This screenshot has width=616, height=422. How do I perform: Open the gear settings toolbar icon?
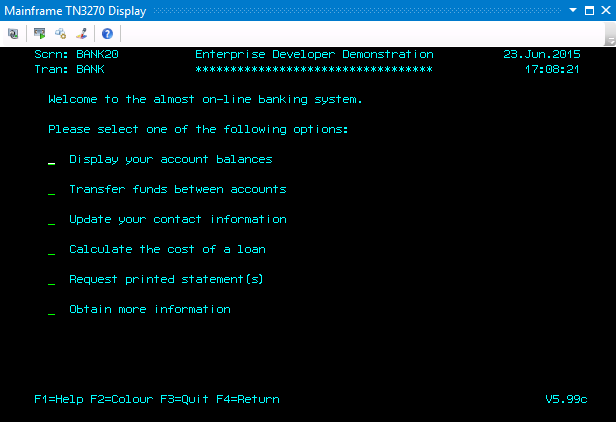click(x=60, y=33)
